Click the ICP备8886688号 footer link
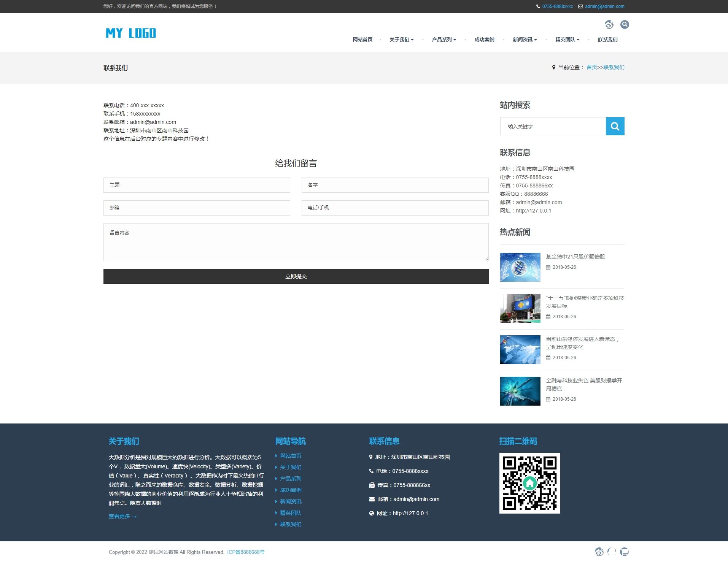Image resolution: width=728 pixels, height=563 pixels. click(246, 552)
